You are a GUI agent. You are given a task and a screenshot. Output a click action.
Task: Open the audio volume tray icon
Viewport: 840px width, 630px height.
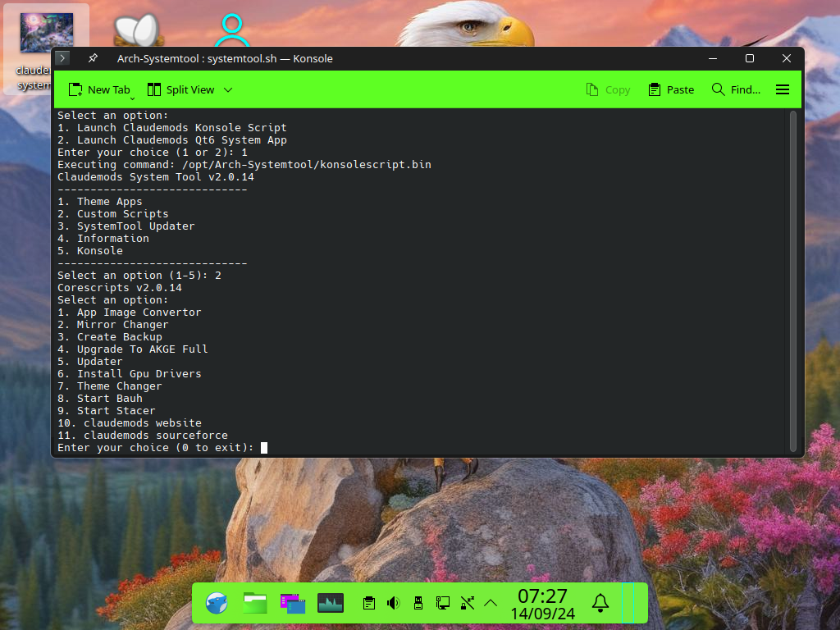(393, 603)
